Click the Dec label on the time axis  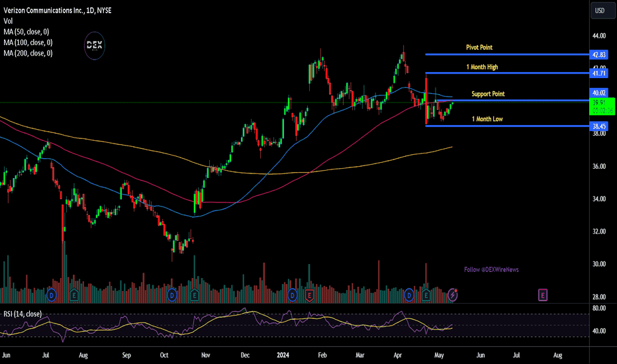(245, 355)
